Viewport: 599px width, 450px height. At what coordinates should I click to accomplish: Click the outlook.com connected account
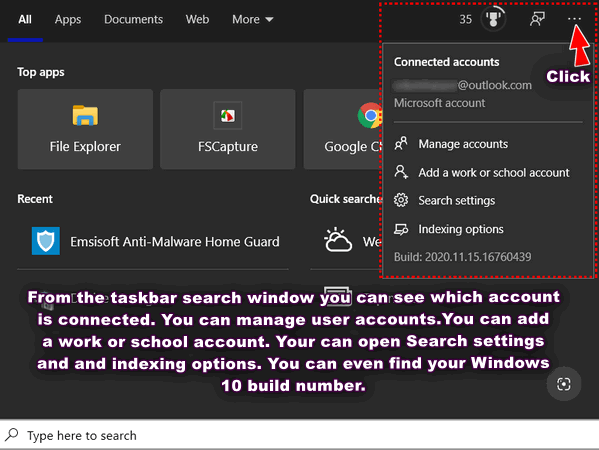(x=463, y=85)
